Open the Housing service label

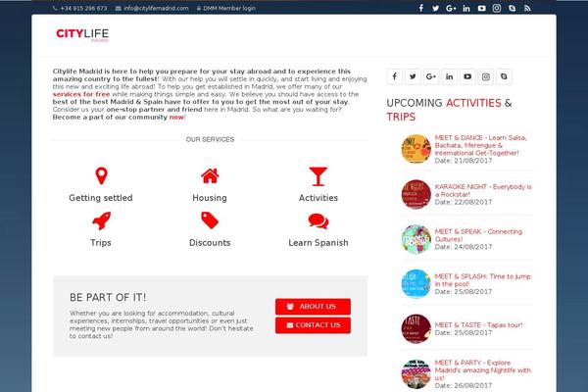click(210, 198)
